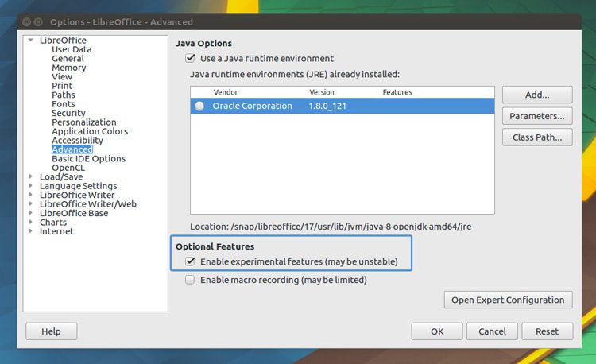The image size is (596, 364).
Task: Open Application Colors options page
Action: 90,131
